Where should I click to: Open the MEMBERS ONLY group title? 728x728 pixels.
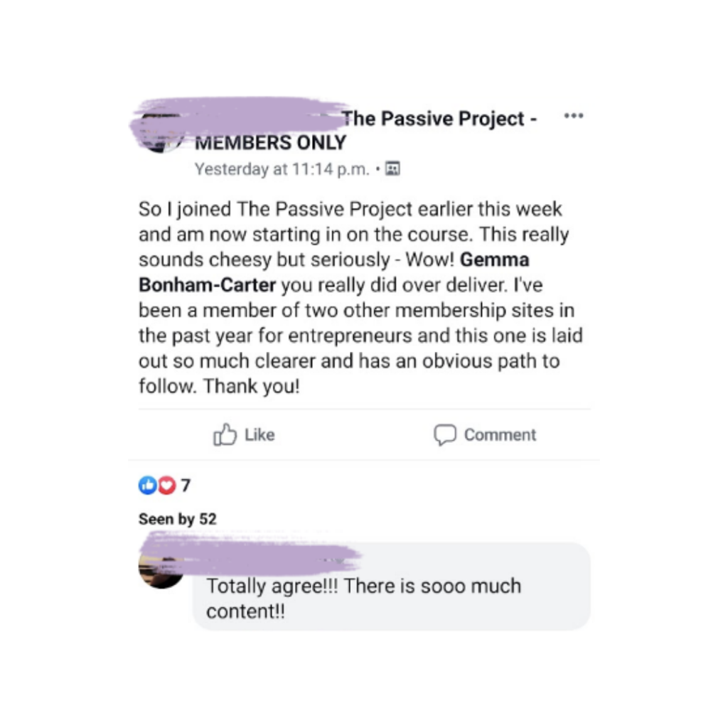click(x=271, y=142)
